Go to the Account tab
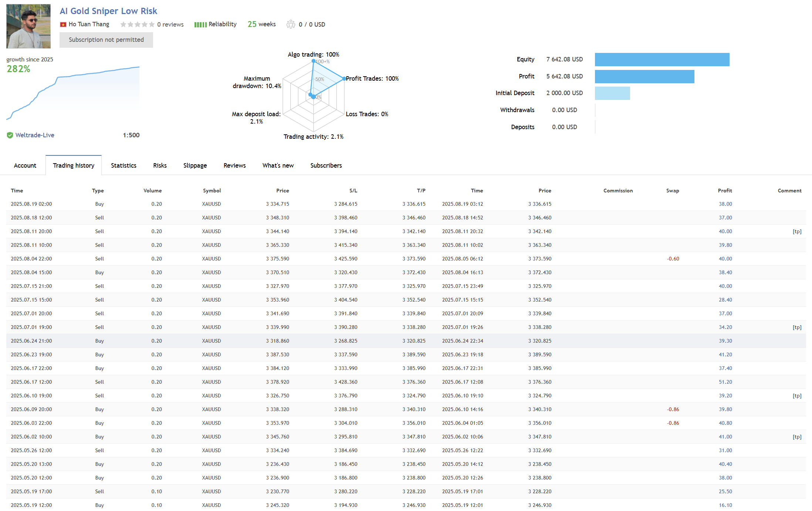The height and width of the screenshot is (511, 812). [25, 165]
